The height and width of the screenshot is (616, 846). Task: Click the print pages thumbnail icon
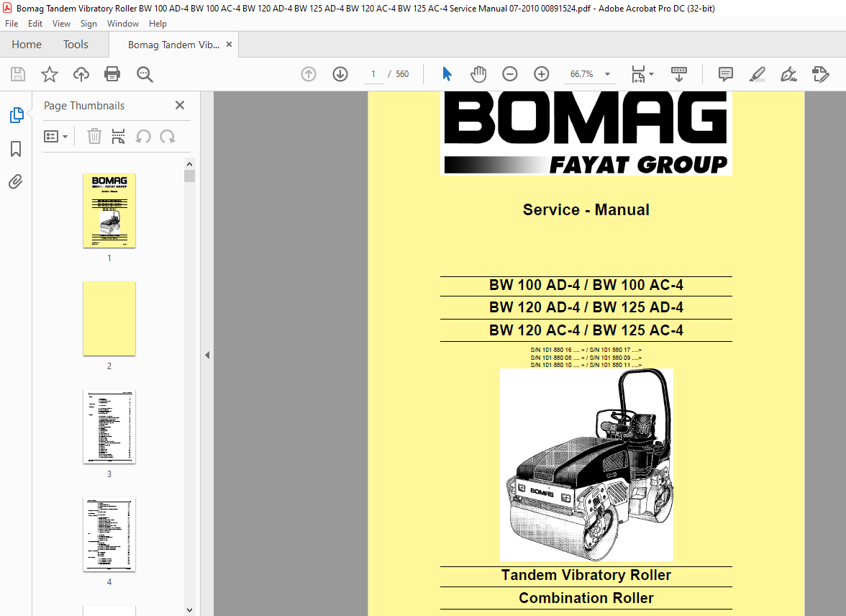tap(118, 136)
